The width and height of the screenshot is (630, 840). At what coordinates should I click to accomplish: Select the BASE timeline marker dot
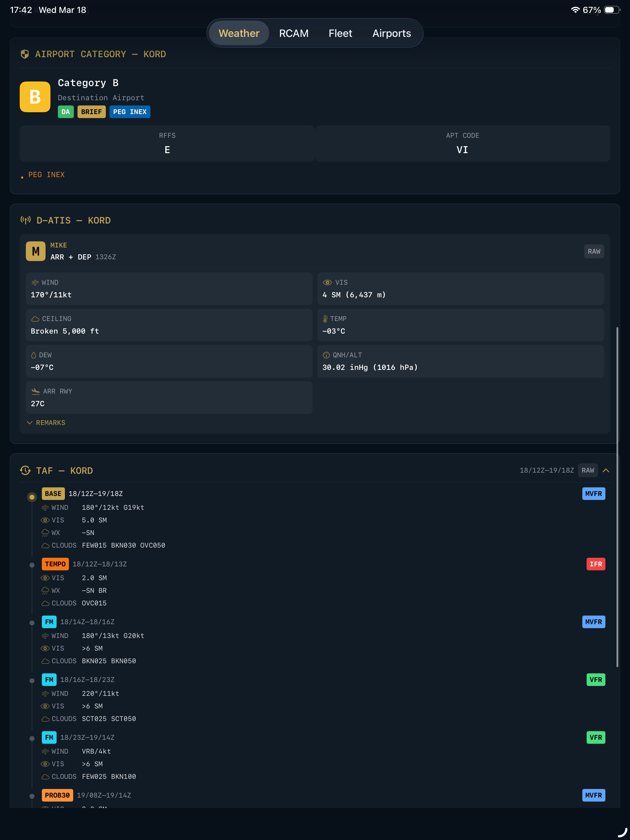(32, 497)
